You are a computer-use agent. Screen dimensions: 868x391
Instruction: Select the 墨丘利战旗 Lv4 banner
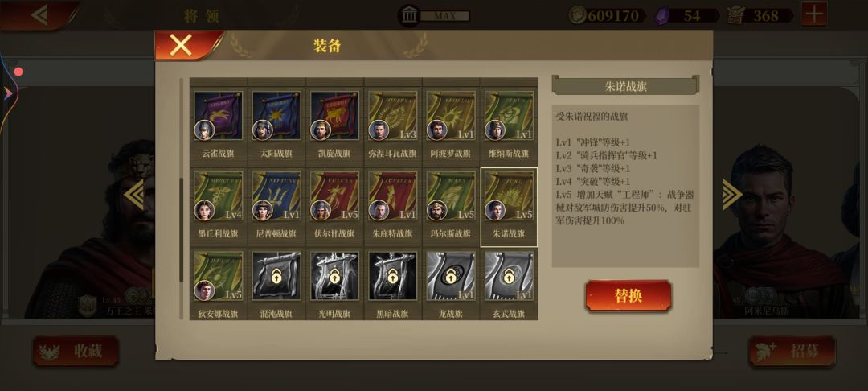218,196
